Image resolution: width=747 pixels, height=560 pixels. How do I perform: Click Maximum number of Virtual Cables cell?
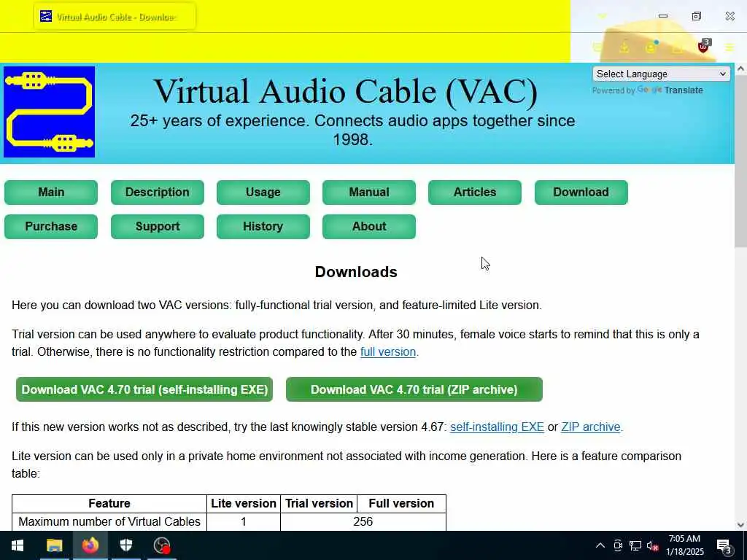tap(109, 522)
